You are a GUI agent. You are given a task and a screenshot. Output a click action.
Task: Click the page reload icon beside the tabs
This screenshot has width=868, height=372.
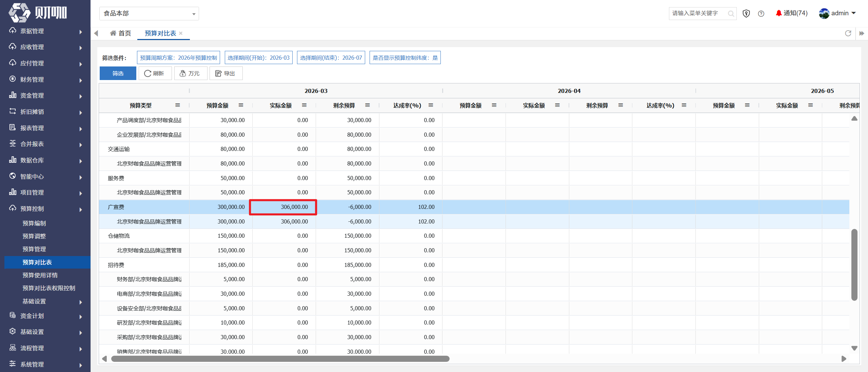(x=848, y=33)
